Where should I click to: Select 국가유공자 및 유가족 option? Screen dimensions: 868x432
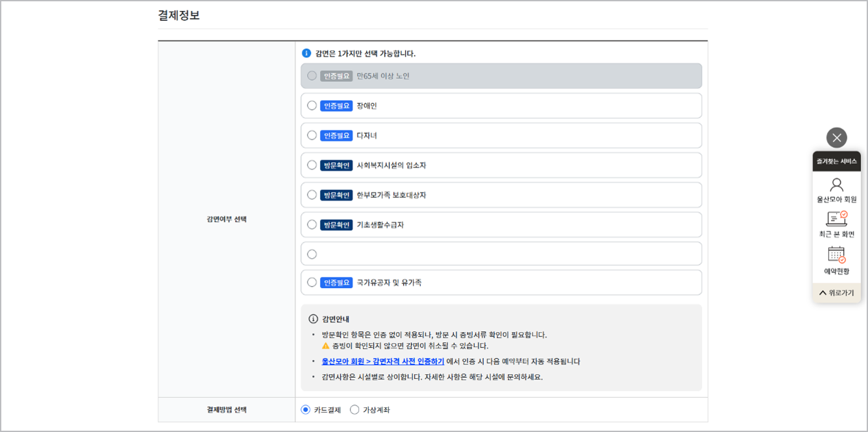312,282
